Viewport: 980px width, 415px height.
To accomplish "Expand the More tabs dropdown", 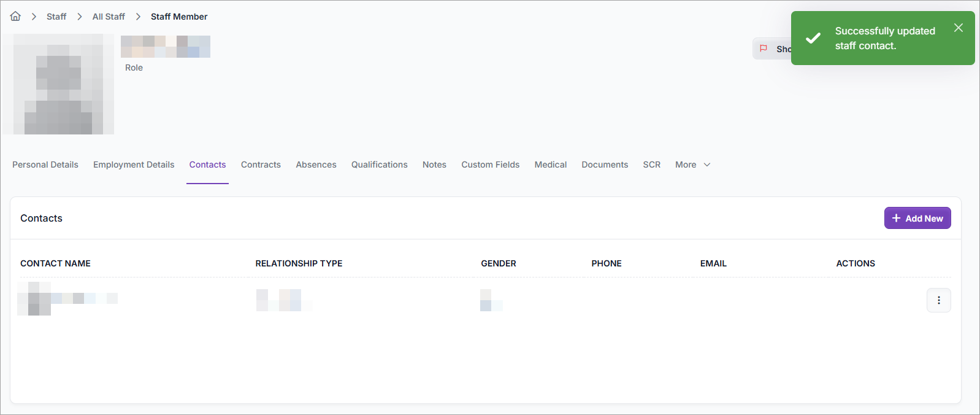I will [692, 165].
